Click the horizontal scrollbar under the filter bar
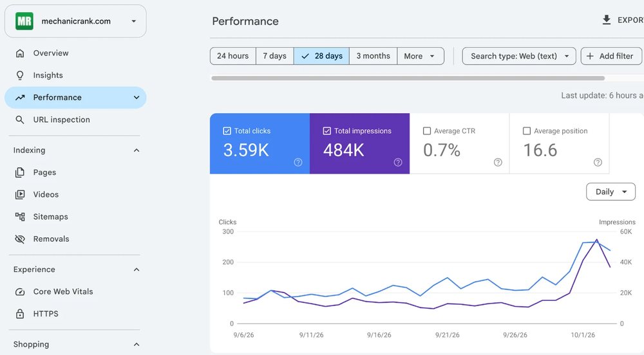Screen dimensions: 644x355 pyautogui.click(x=408, y=78)
